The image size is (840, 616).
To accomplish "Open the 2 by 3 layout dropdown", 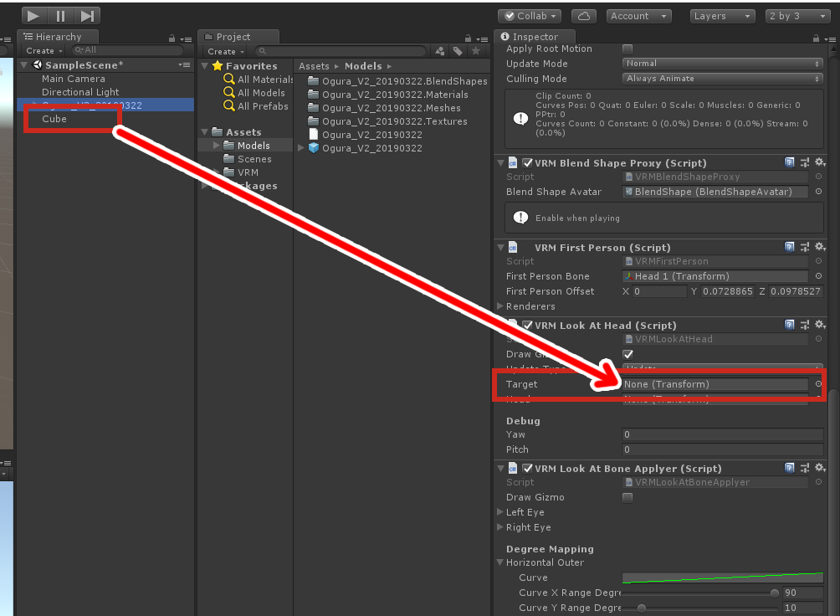I will [x=797, y=16].
